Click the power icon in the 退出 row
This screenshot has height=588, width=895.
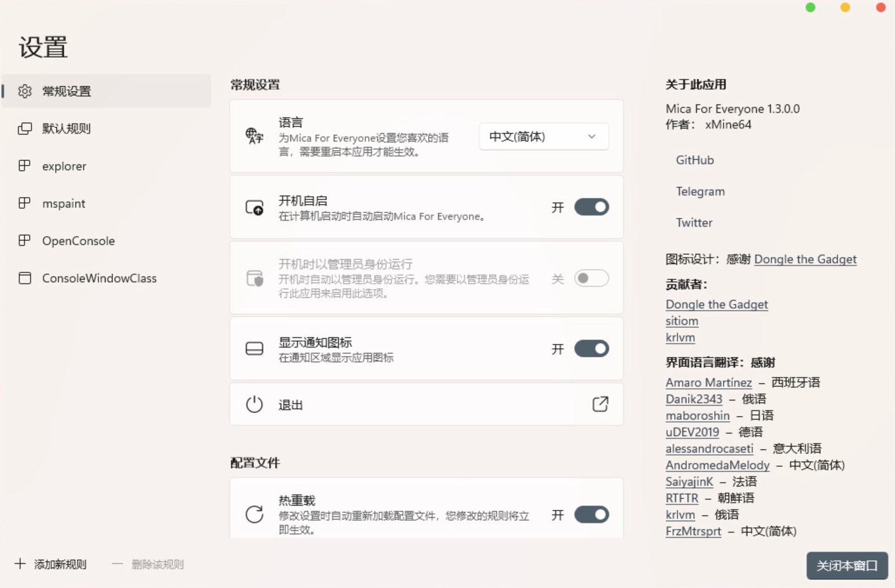[x=254, y=404]
